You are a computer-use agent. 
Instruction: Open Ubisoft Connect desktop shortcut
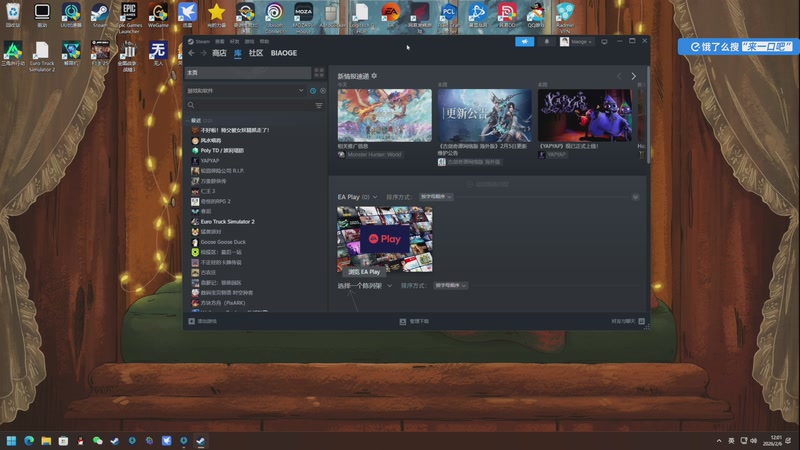(x=274, y=18)
